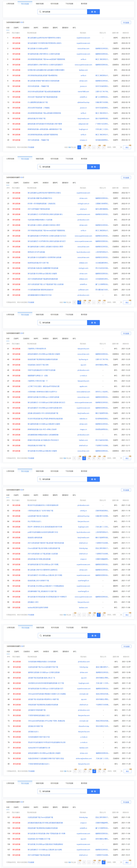The width and height of the screenshot is (137, 868).
Task: Click 确定 jump button below rank 20 row
Action: [x=127, y=147]
